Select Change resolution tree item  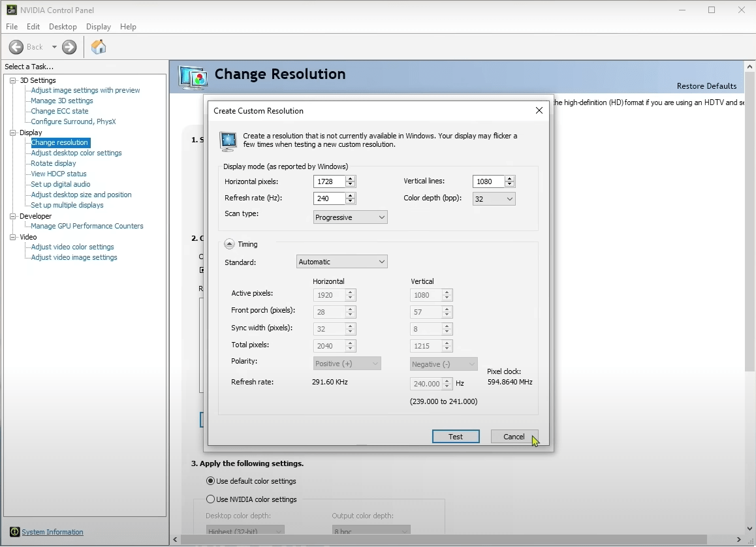coord(60,143)
